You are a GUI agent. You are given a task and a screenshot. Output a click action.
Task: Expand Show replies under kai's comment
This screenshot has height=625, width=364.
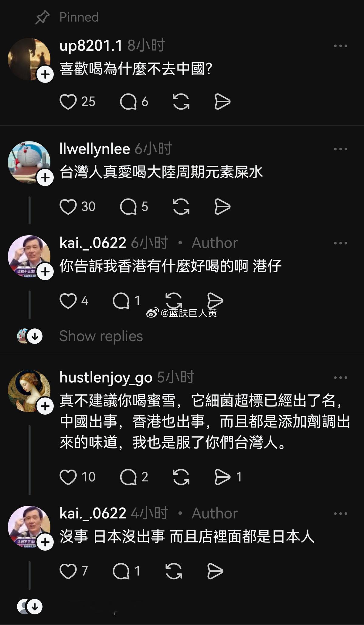101,336
